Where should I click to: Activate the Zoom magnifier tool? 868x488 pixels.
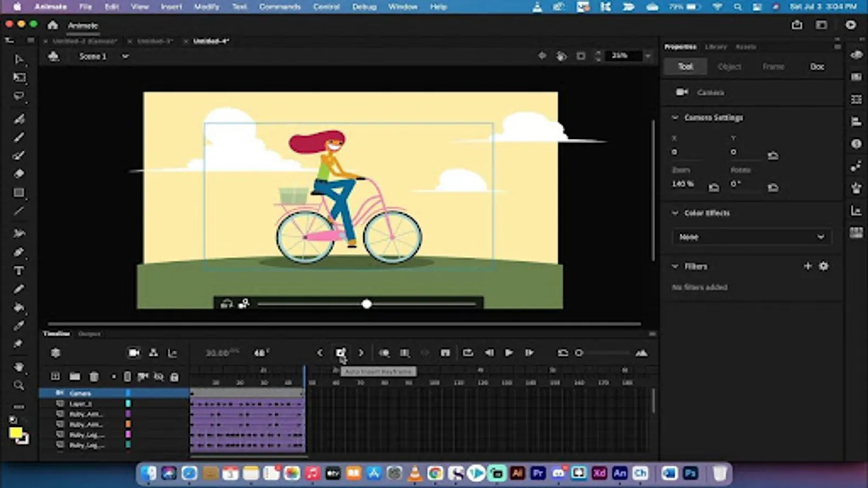point(19,386)
